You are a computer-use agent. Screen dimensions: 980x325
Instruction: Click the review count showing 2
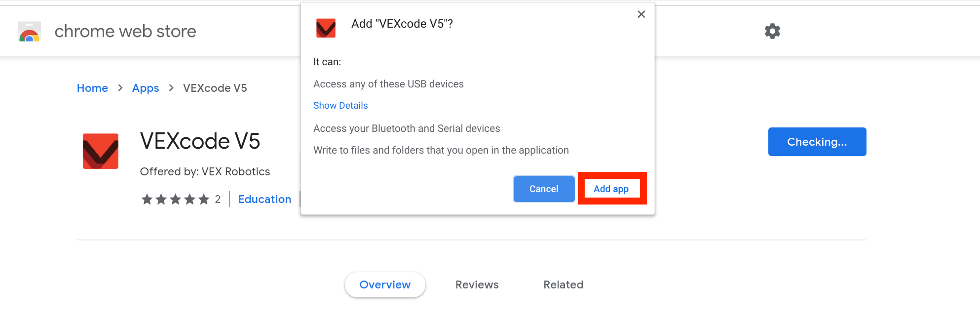pos(218,199)
